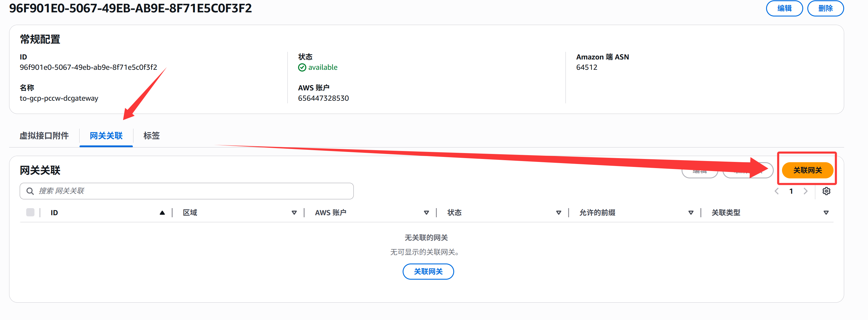The width and height of the screenshot is (868, 320).
Task: Click the 无关联的网关 empty-state heading
Action: tap(426, 238)
